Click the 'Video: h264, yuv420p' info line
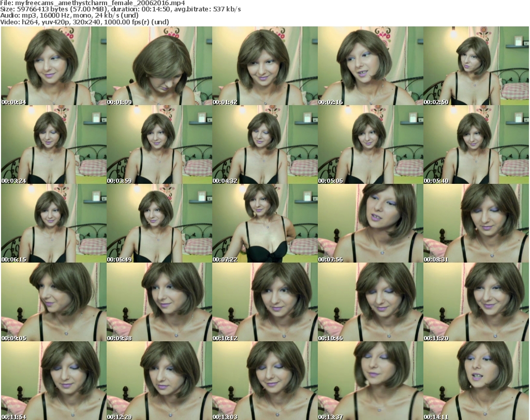The height and width of the screenshot is (420, 530). 84,22
